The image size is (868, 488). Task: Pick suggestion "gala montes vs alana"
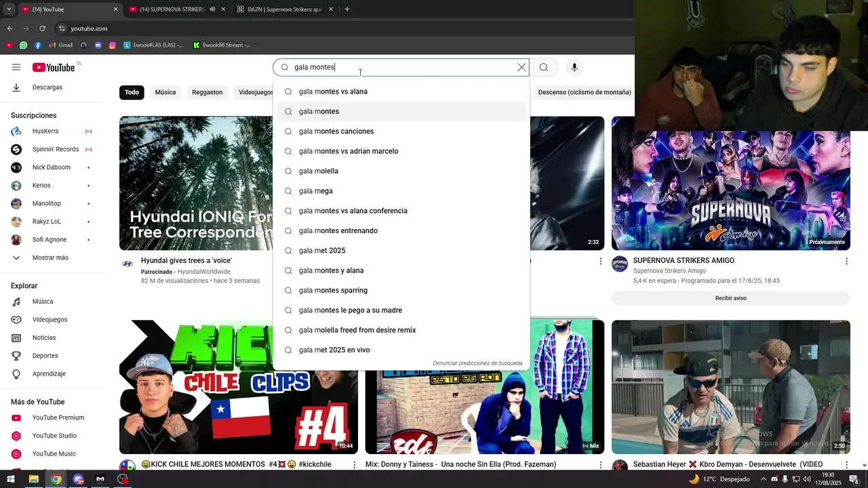click(x=401, y=91)
